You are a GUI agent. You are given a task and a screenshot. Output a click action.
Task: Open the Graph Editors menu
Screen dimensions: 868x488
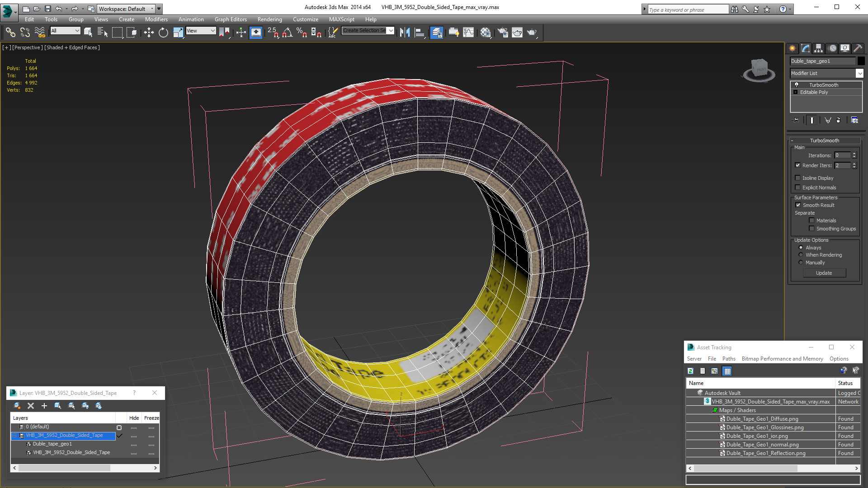coord(231,19)
